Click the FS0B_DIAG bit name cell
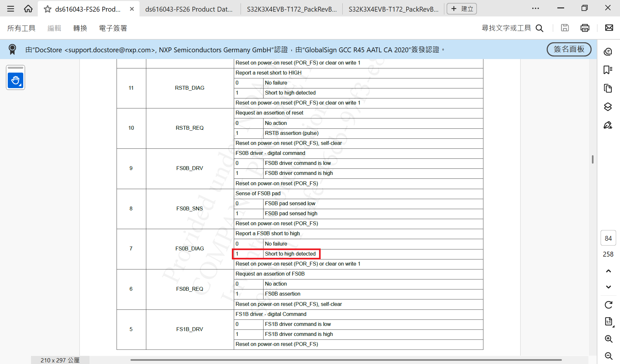This screenshot has height=364, width=620. pyautogui.click(x=190, y=248)
